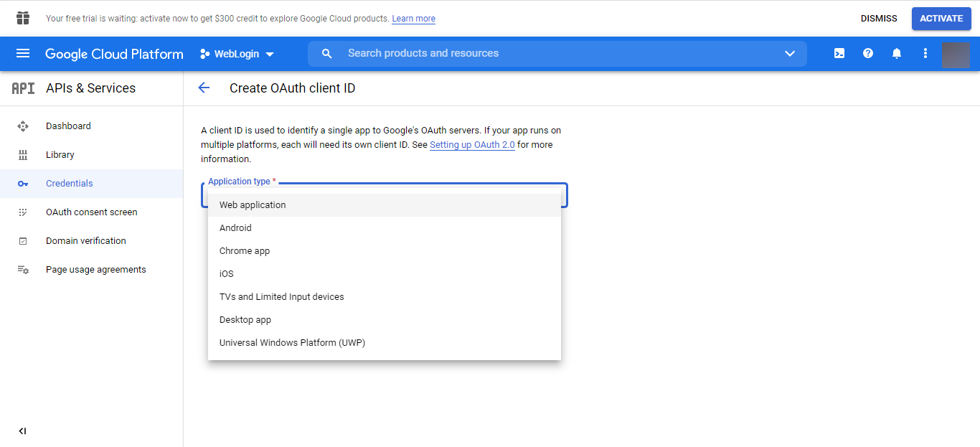Click the Credentials key icon
This screenshot has width=980, height=447.
(23, 184)
